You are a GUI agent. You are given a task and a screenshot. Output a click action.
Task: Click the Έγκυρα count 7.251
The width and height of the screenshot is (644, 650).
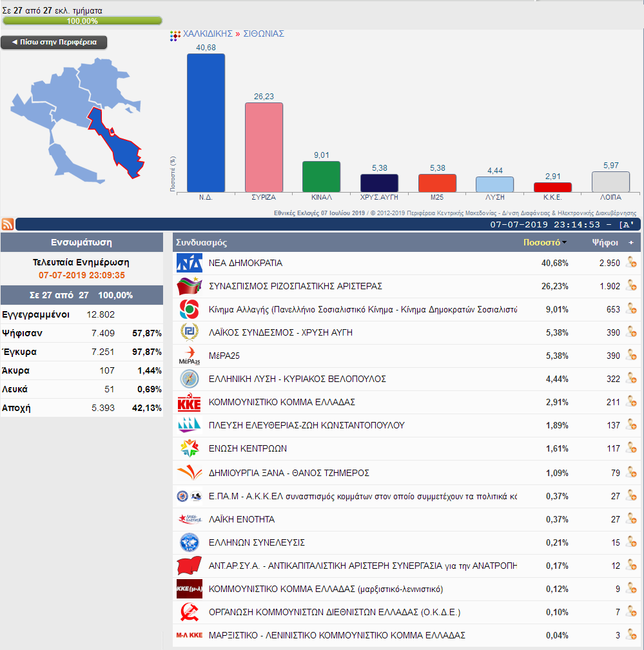point(103,352)
